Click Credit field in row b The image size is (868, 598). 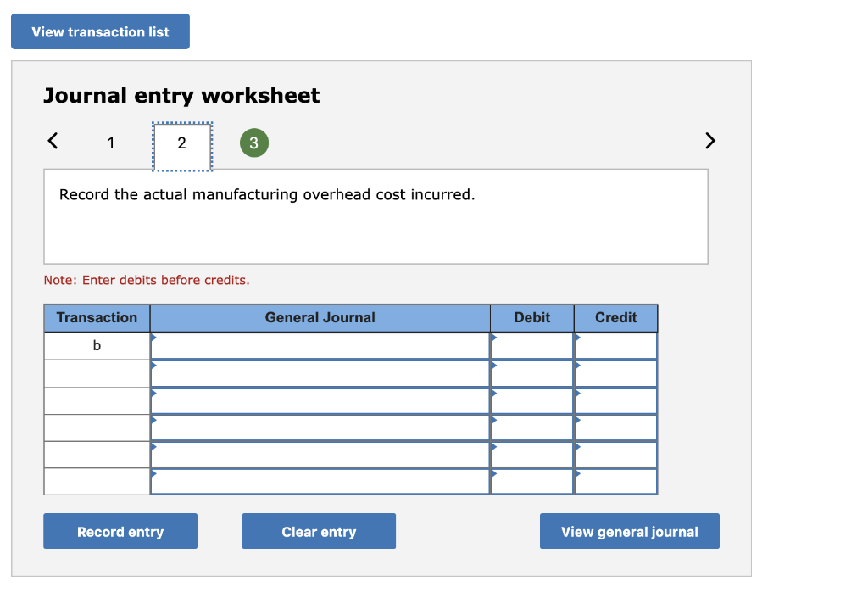click(616, 346)
